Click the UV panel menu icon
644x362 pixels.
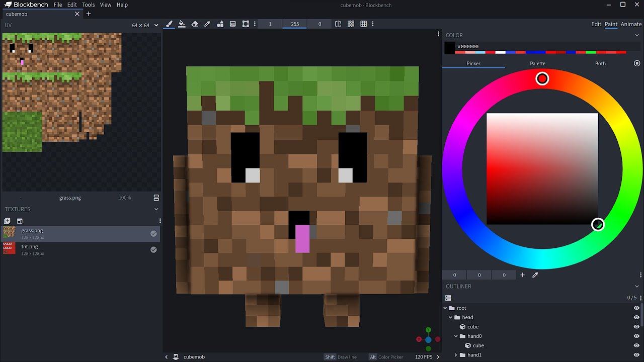coord(156,198)
